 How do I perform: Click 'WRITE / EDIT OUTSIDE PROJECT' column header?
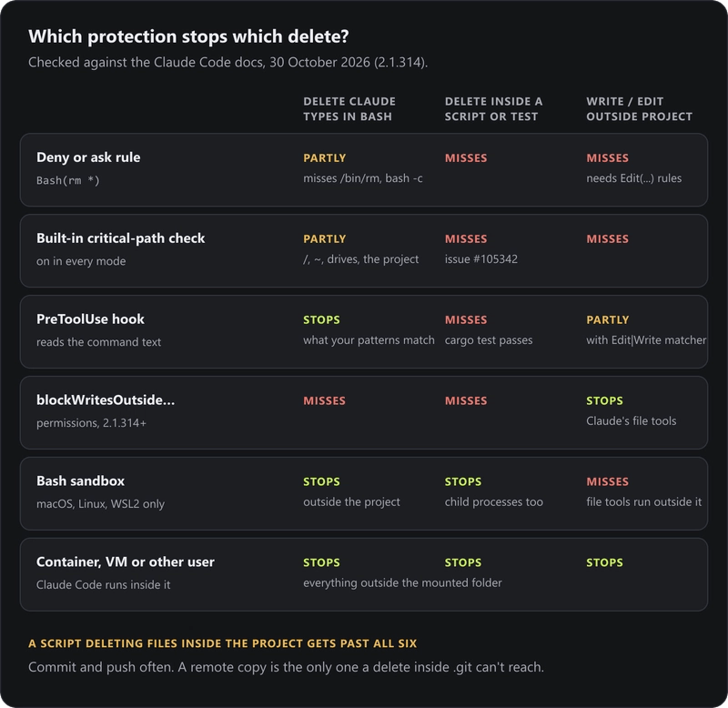click(x=640, y=108)
